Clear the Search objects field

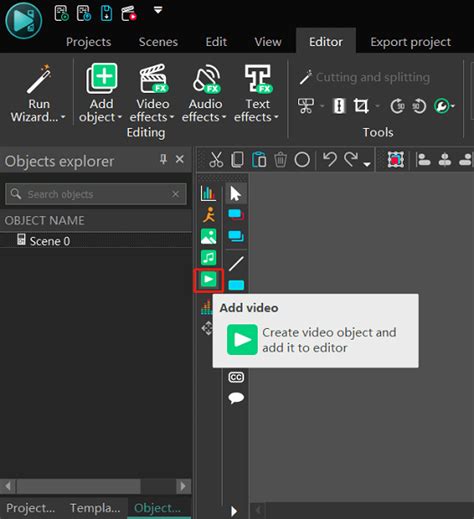coord(175,194)
